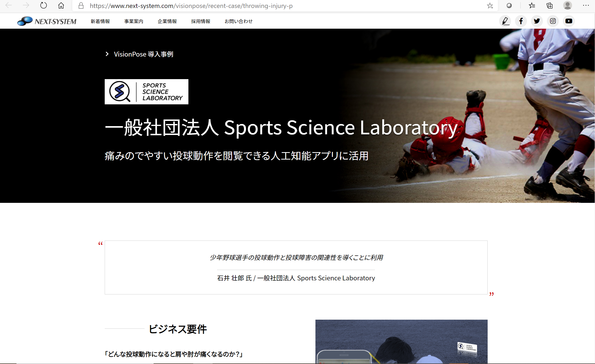
Task: Go to the browser home page
Action: click(61, 6)
